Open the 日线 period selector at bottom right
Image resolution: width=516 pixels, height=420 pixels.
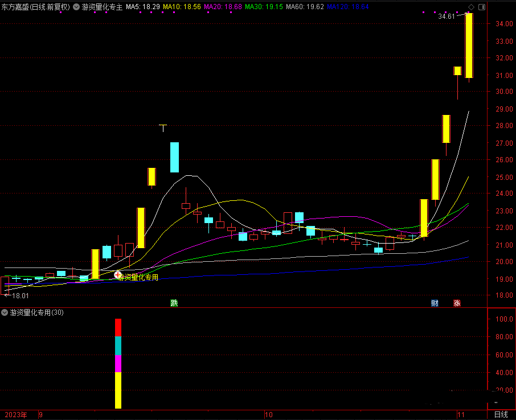coord(501,414)
